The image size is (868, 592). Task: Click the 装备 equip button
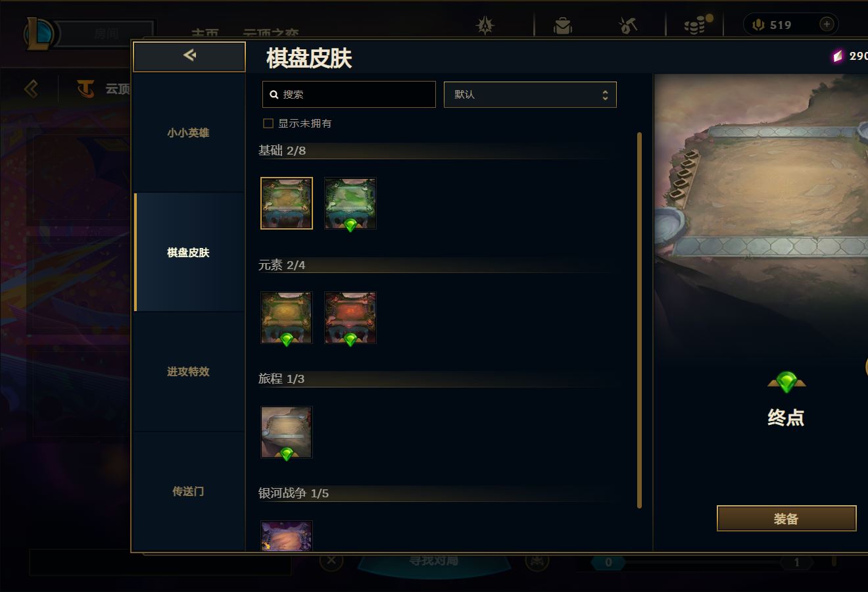coord(786,518)
